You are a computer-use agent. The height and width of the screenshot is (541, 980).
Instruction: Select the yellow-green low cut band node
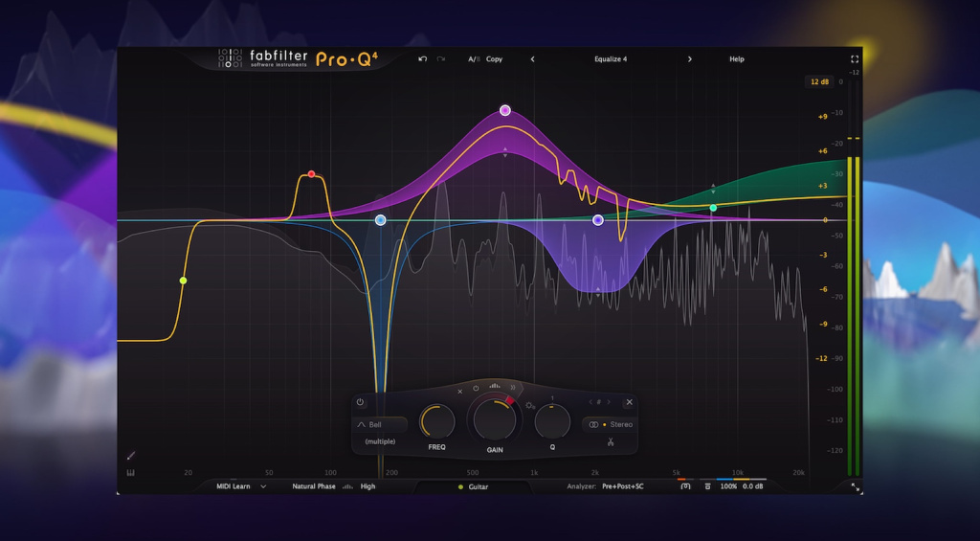(x=183, y=281)
